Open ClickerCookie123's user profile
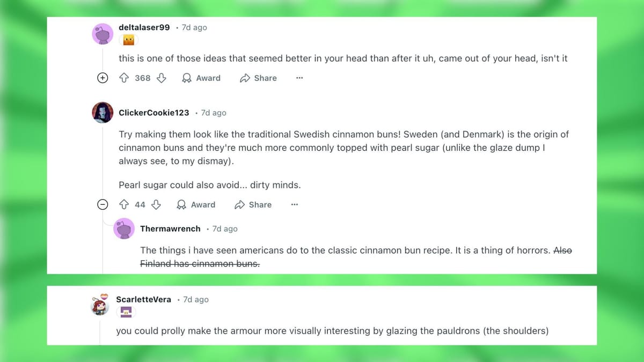 (x=153, y=113)
